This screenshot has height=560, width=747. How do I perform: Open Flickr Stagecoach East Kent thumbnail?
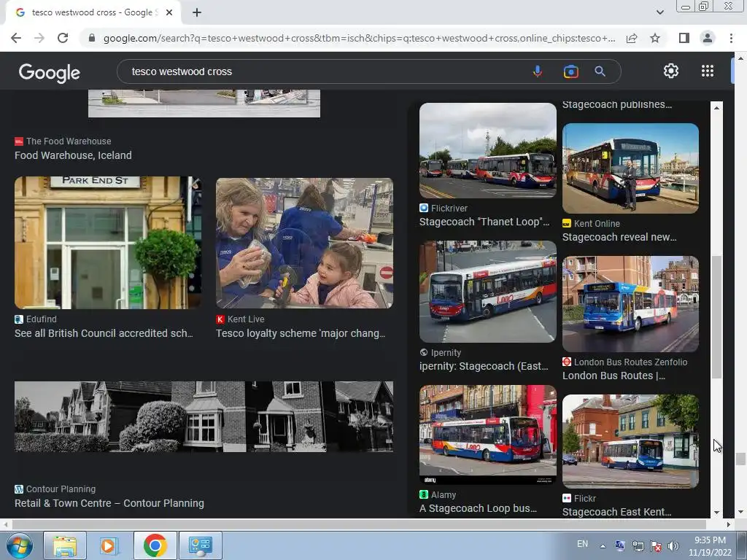pos(630,441)
